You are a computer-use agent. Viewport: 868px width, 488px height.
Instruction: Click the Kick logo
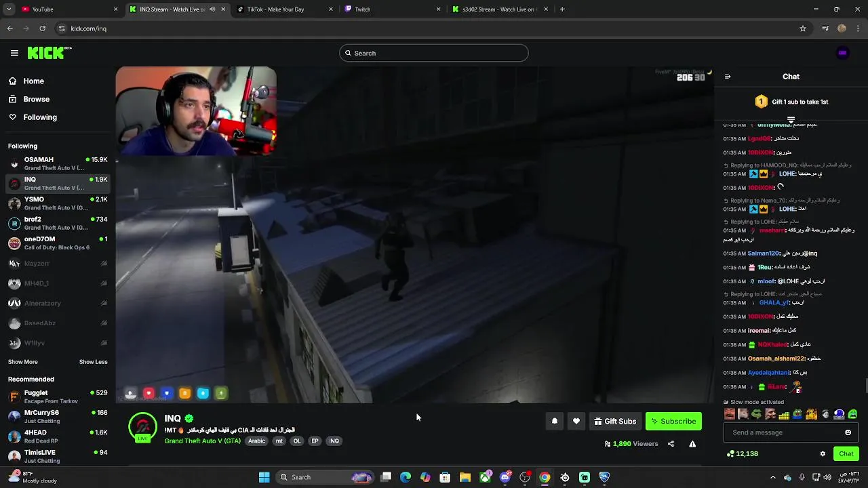point(50,53)
